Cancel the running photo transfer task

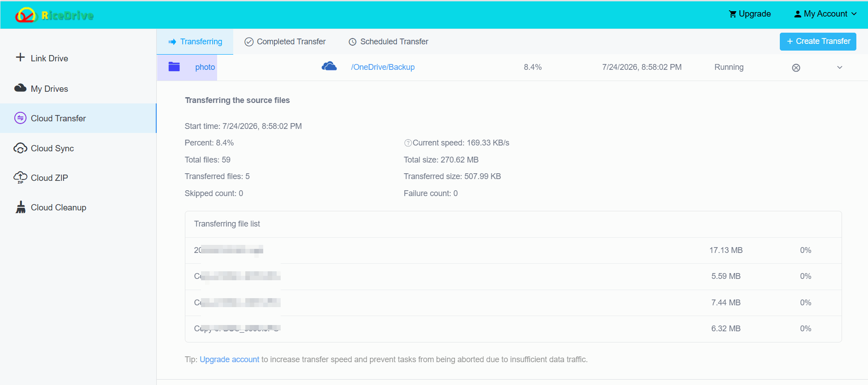point(796,68)
